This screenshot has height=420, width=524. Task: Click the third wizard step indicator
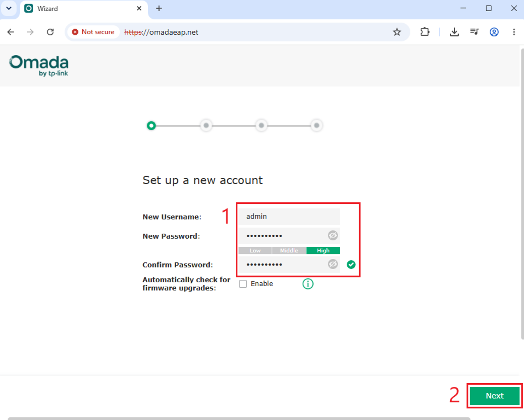[x=261, y=126]
